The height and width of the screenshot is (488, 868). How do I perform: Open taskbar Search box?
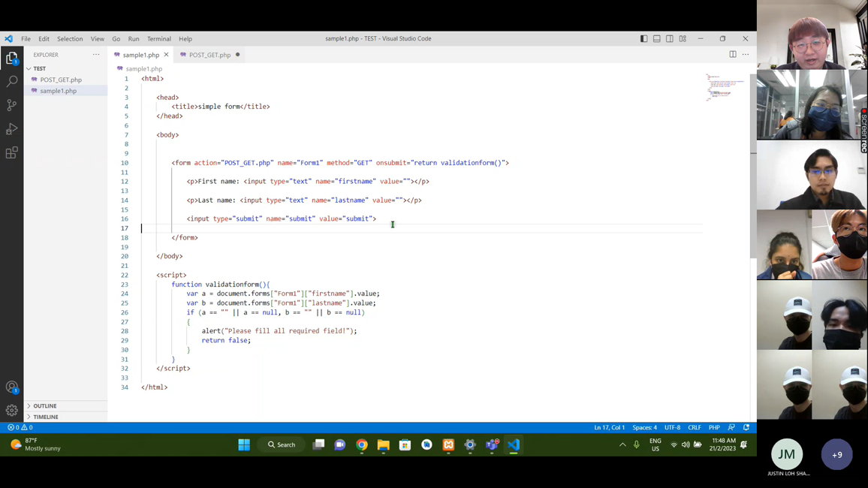pos(282,445)
